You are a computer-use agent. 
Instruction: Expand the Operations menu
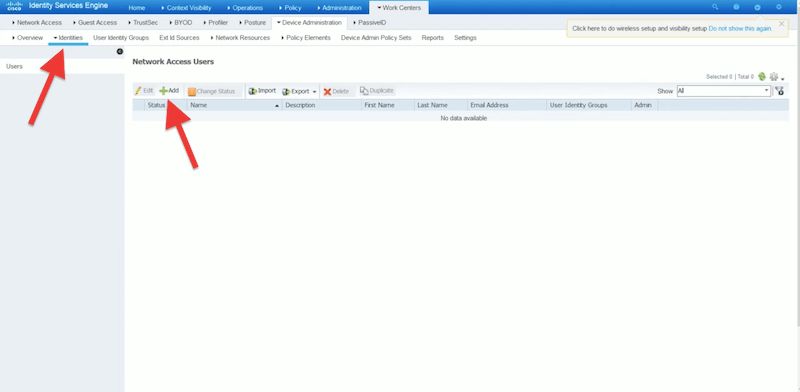point(245,8)
